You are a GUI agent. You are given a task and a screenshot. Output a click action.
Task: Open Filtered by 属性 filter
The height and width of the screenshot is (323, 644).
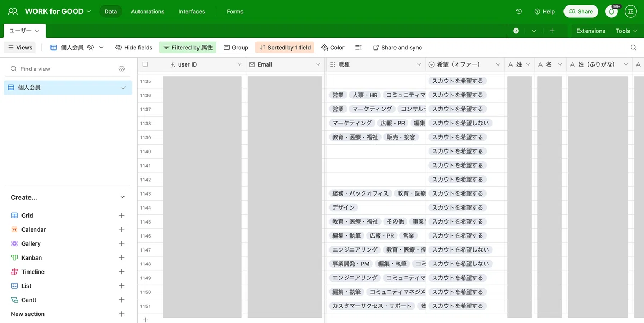(x=188, y=47)
